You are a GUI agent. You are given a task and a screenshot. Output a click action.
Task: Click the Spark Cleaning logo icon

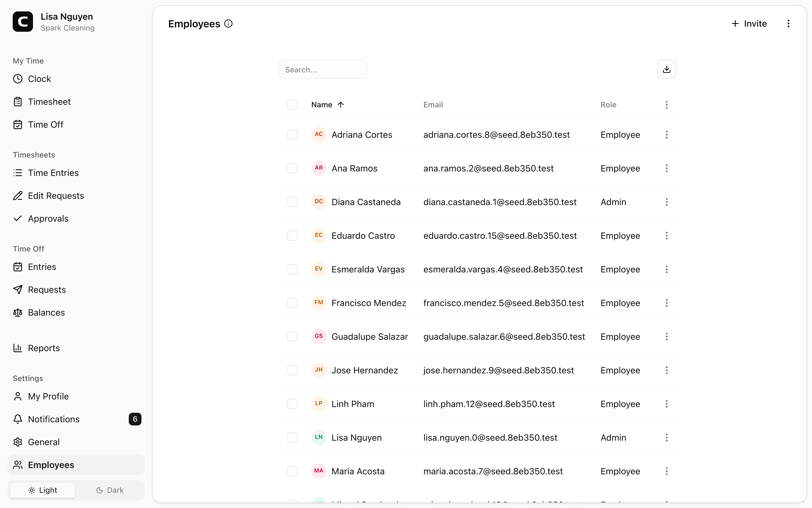point(23,22)
